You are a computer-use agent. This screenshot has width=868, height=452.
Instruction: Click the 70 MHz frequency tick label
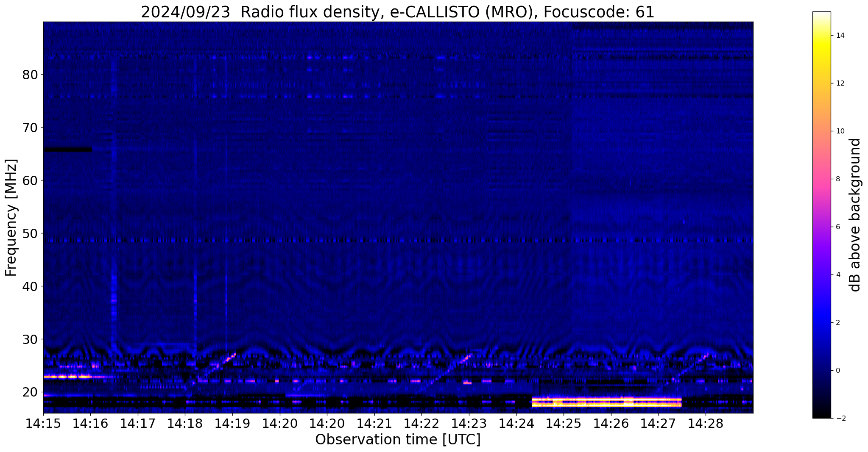(x=30, y=128)
